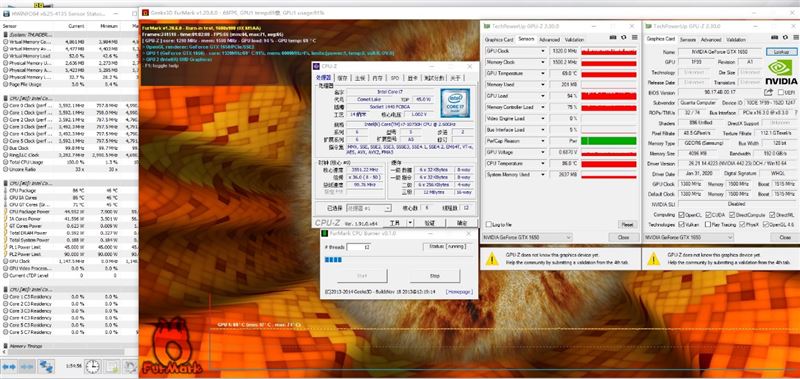The height and width of the screenshot is (379, 800).
Task: Toggle the UEFI checkbox
Action: tap(780, 92)
